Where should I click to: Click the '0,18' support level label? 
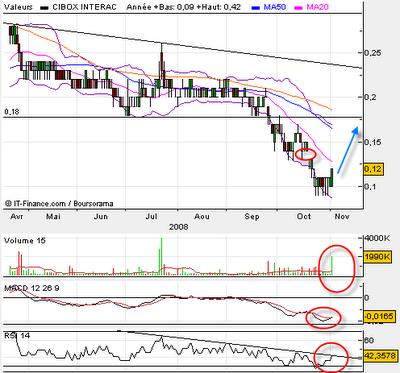pyautogui.click(x=12, y=112)
